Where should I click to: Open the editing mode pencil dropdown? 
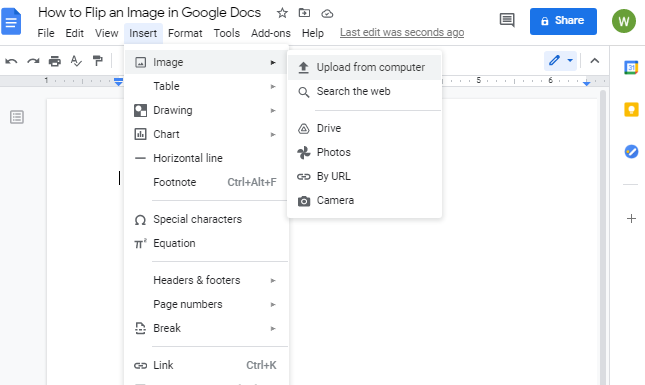561,61
